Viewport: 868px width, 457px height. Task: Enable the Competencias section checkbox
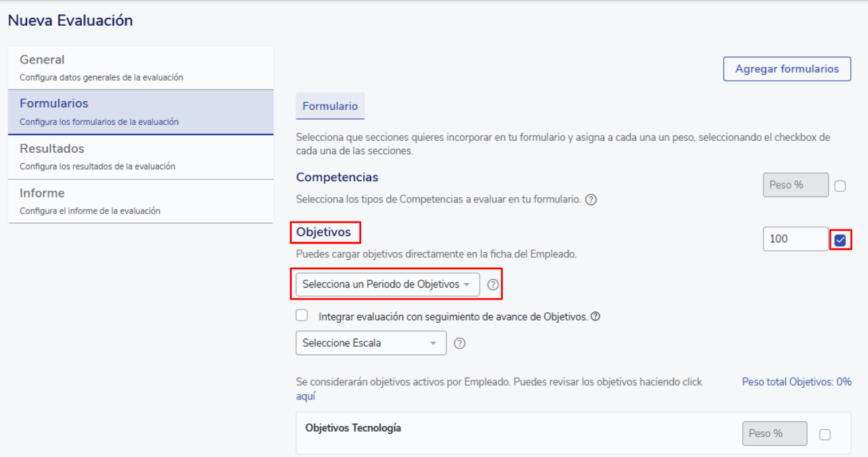click(x=840, y=186)
